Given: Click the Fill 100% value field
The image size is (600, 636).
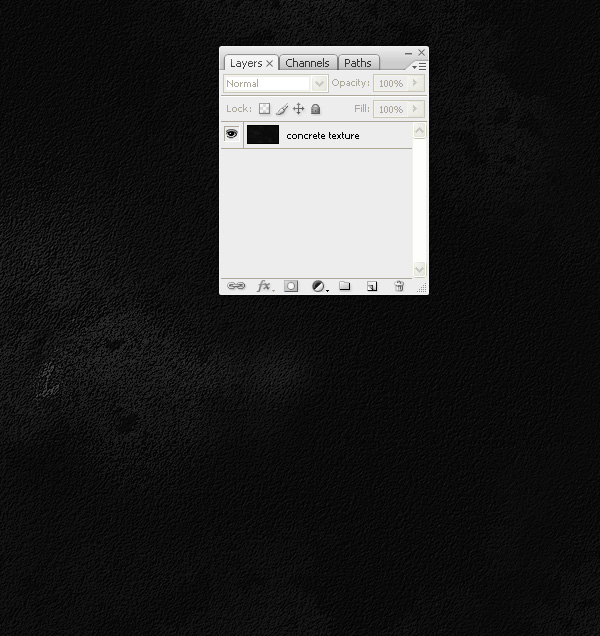Looking at the screenshot, I should tap(391, 109).
